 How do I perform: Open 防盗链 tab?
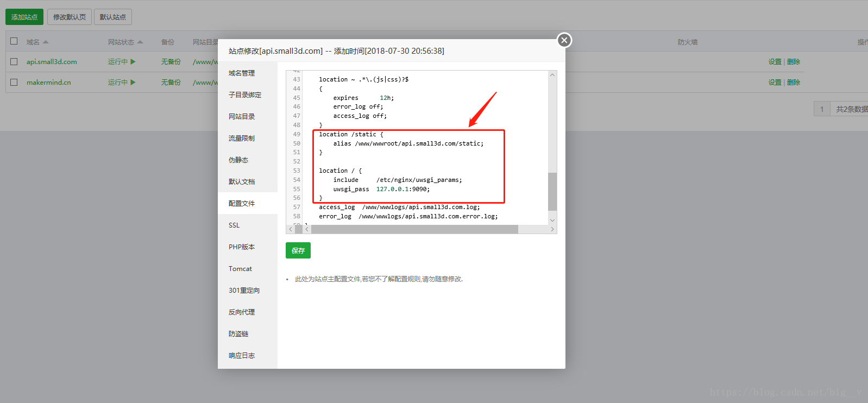coord(248,333)
